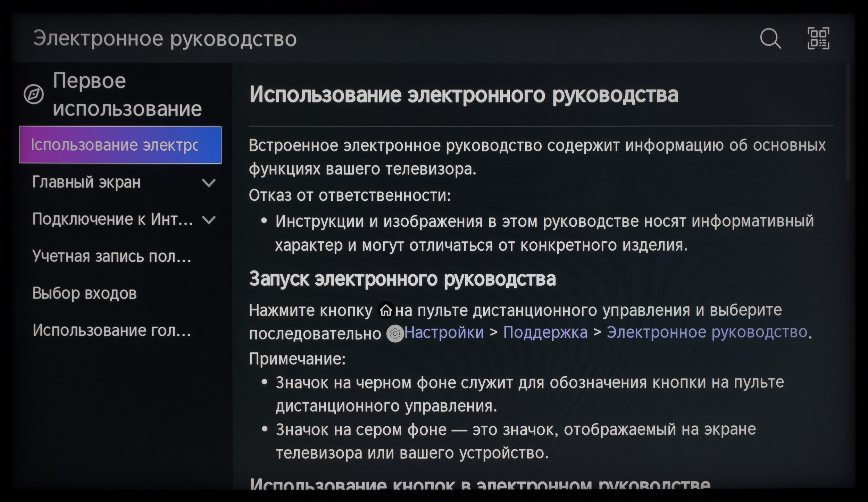Open Подключение к Инт… section label
868x502 pixels.
click(x=112, y=219)
